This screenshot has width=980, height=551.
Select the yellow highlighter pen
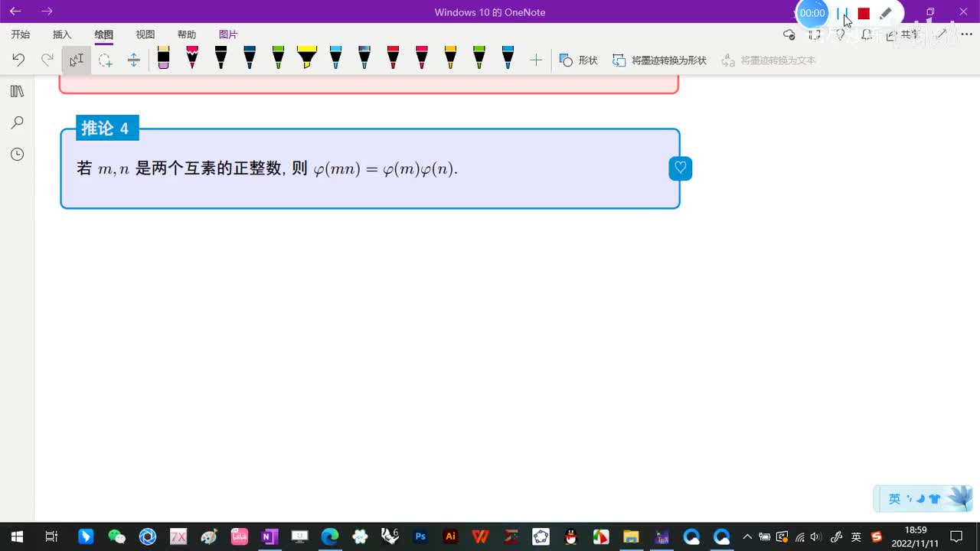[306, 58]
